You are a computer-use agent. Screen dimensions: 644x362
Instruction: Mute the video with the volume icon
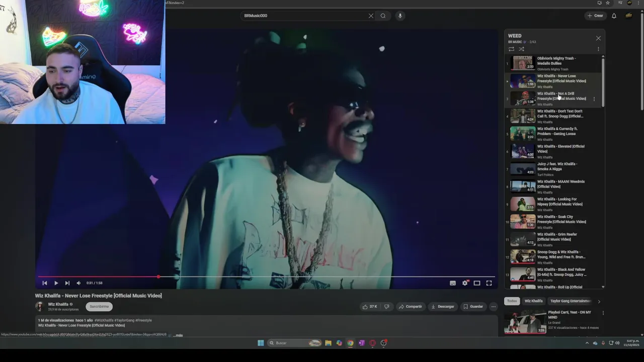78,283
